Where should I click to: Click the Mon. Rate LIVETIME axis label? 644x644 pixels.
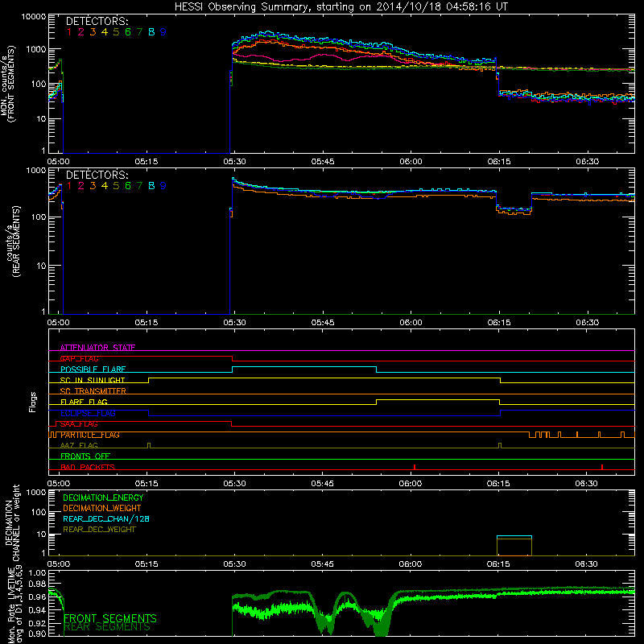tap(15, 605)
